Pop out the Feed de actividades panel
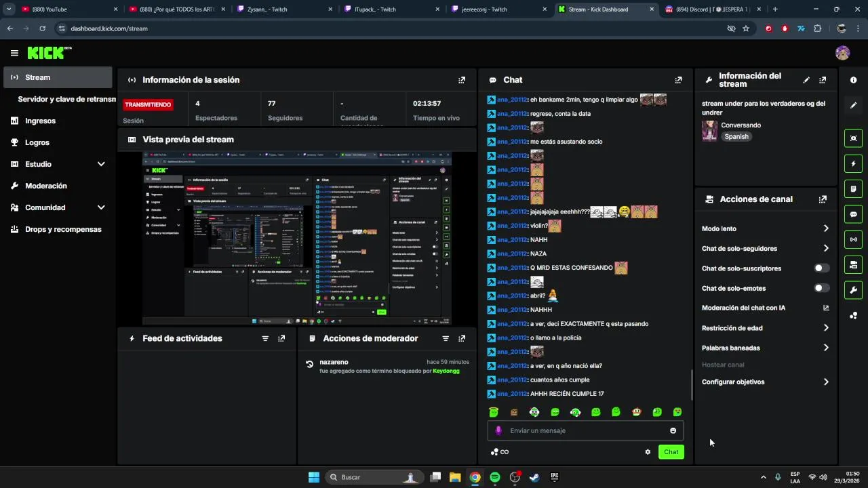 281,338
